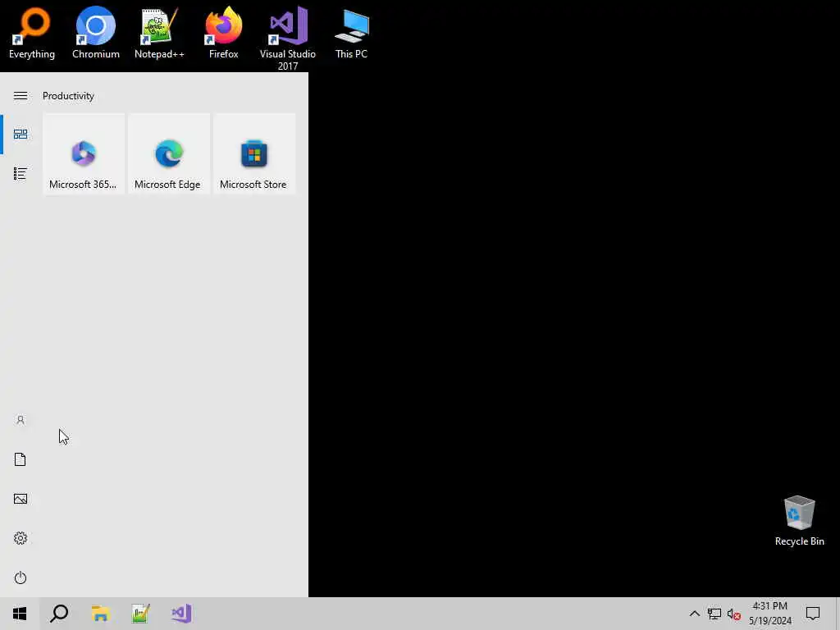
Task: Open Visual Studio 2017 desktop shortcut
Action: point(288,39)
